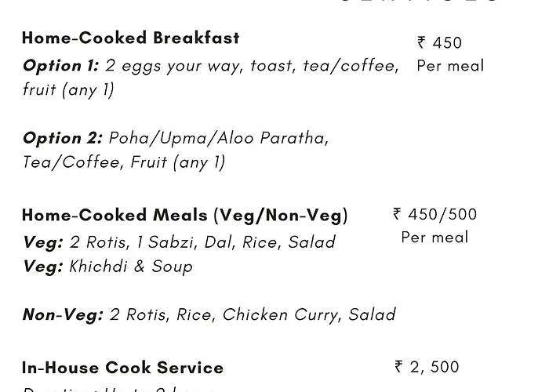Click the rupee symbol beside 2, 500
This screenshot has width=549, height=392.
pyautogui.click(x=398, y=367)
